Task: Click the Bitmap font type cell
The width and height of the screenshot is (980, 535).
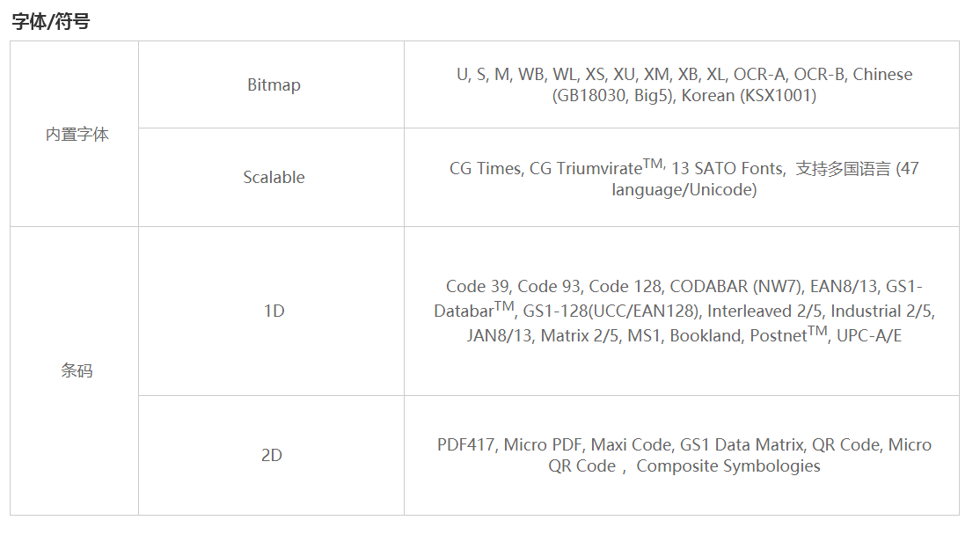Action: pos(271,85)
